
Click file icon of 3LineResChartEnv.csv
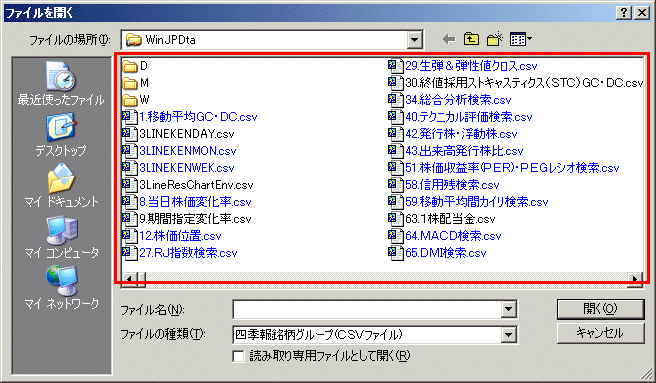(130, 185)
